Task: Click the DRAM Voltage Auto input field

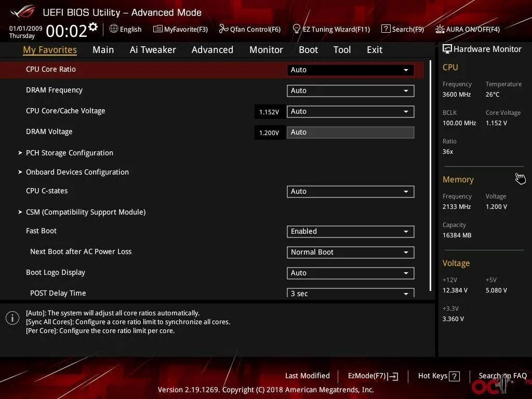Action: click(351, 132)
